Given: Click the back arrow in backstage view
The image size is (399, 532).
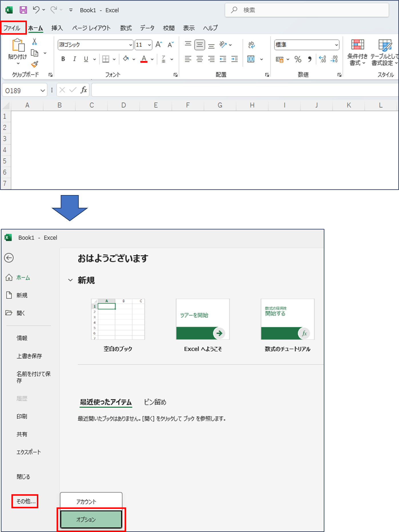Looking at the screenshot, I should tap(9, 258).
